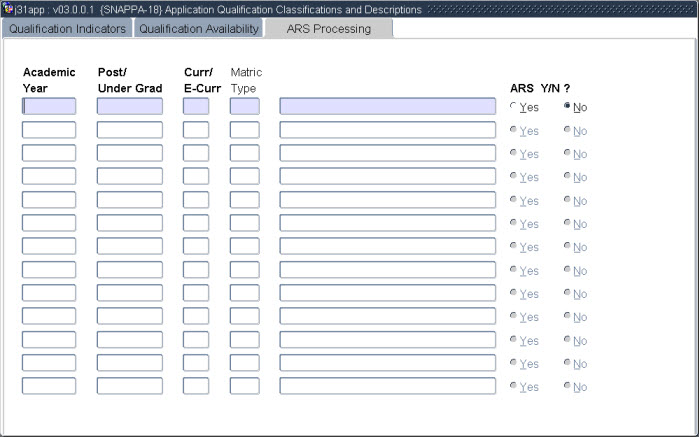Click wide description field in second row
Screen dimensions: 699x437
[387, 130]
